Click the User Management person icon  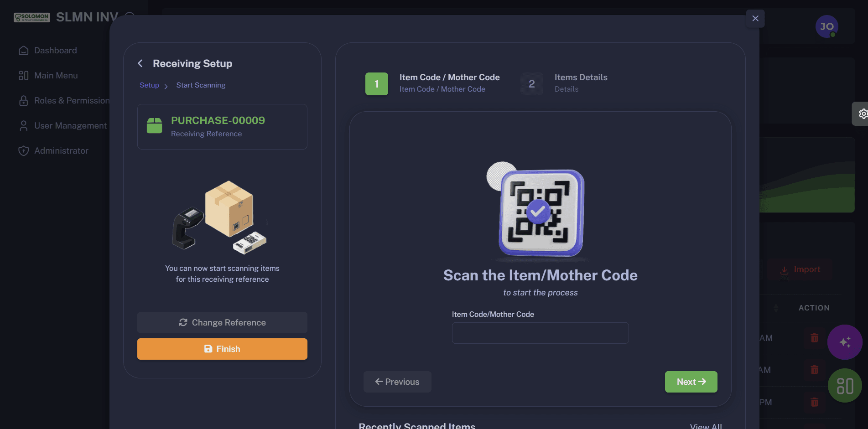(x=24, y=126)
